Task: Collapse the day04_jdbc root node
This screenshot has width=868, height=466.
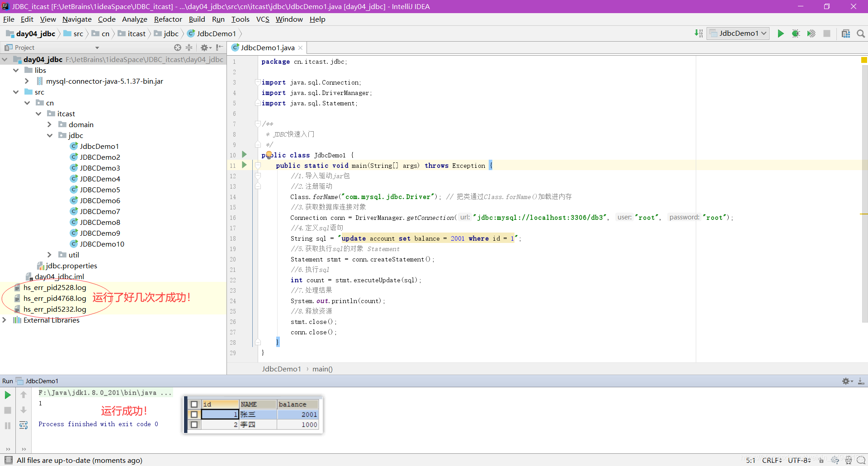Action: click(x=5, y=59)
